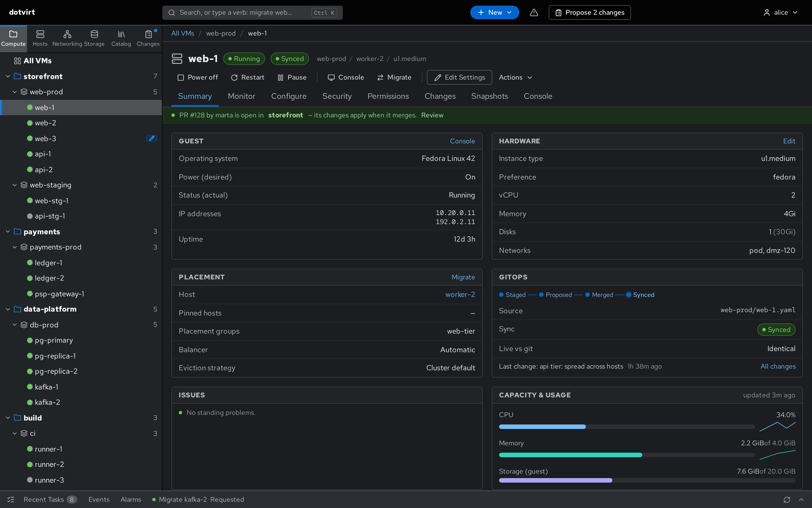Expand the bottom task panel chevron
The width and height of the screenshot is (812, 508).
[801, 500]
